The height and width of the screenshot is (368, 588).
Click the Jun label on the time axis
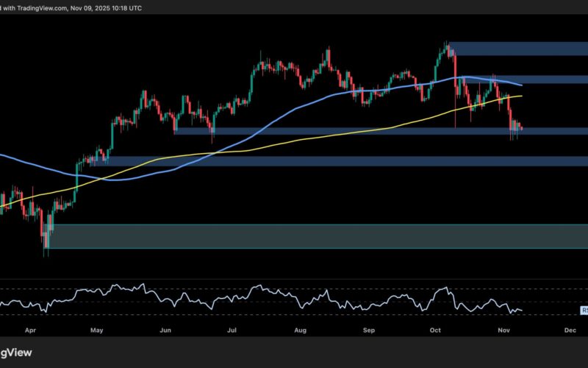[x=165, y=332]
